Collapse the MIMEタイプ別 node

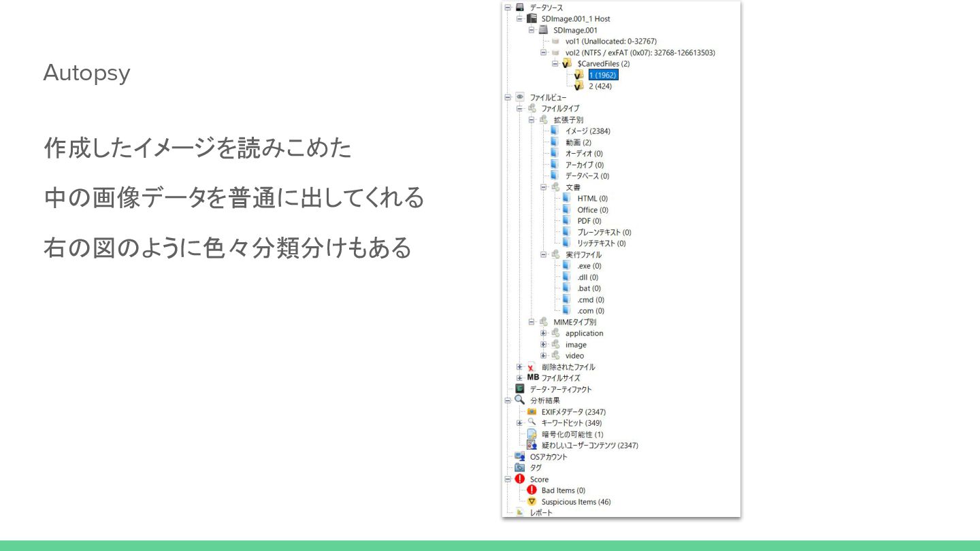coord(532,322)
